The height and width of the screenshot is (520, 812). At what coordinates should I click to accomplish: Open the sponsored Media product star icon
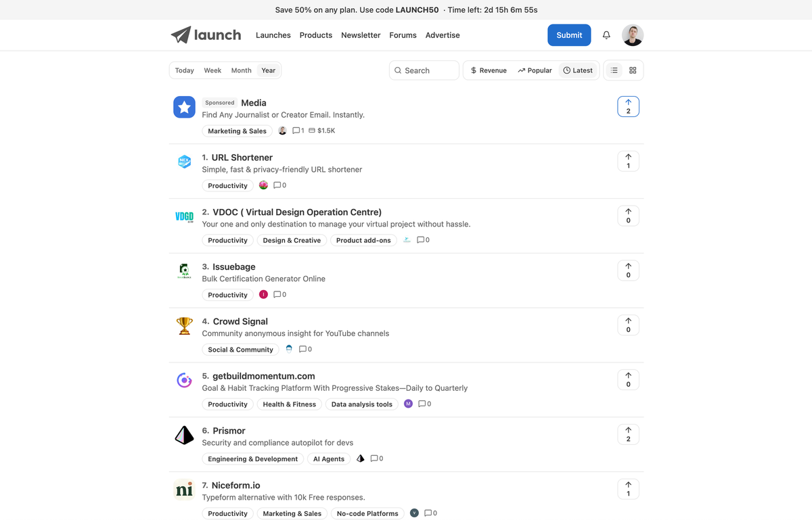pyautogui.click(x=184, y=107)
